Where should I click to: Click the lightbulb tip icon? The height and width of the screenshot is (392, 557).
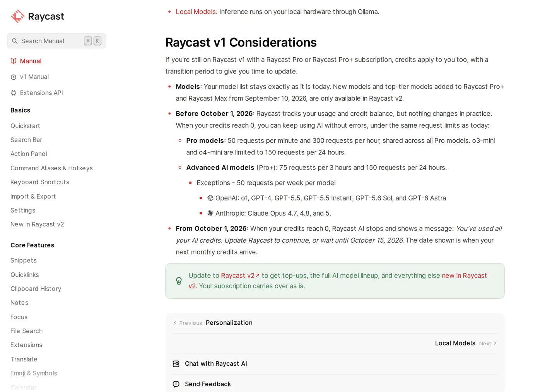[x=179, y=281]
